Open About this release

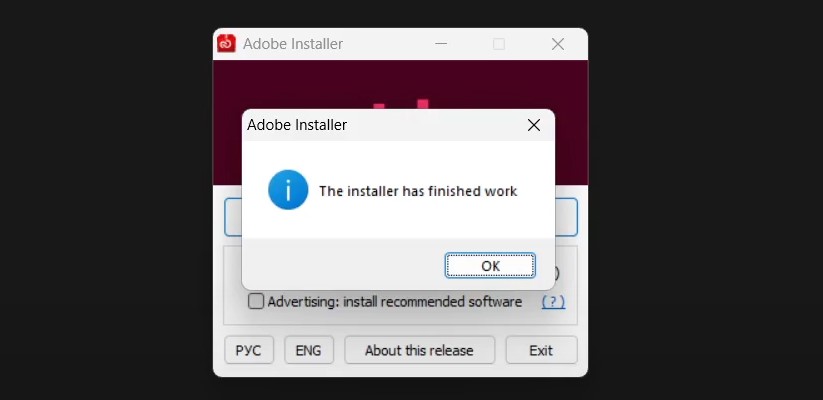pos(419,350)
